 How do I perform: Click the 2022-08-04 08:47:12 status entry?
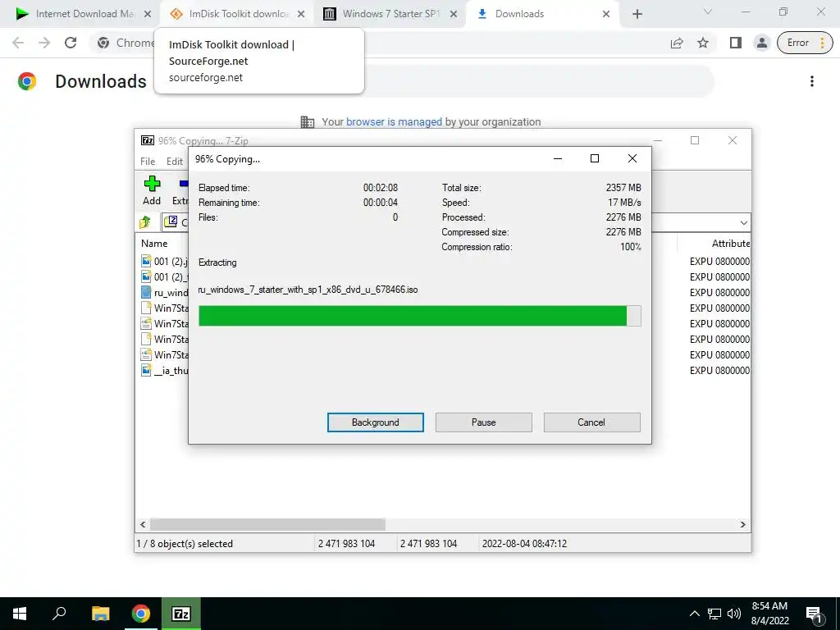click(524, 543)
